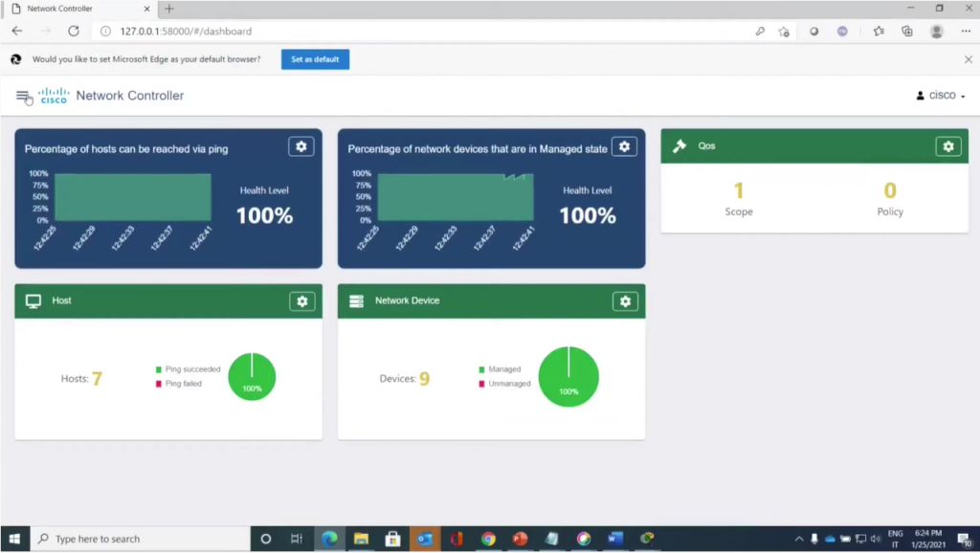Click the Set as default button

(x=315, y=59)
